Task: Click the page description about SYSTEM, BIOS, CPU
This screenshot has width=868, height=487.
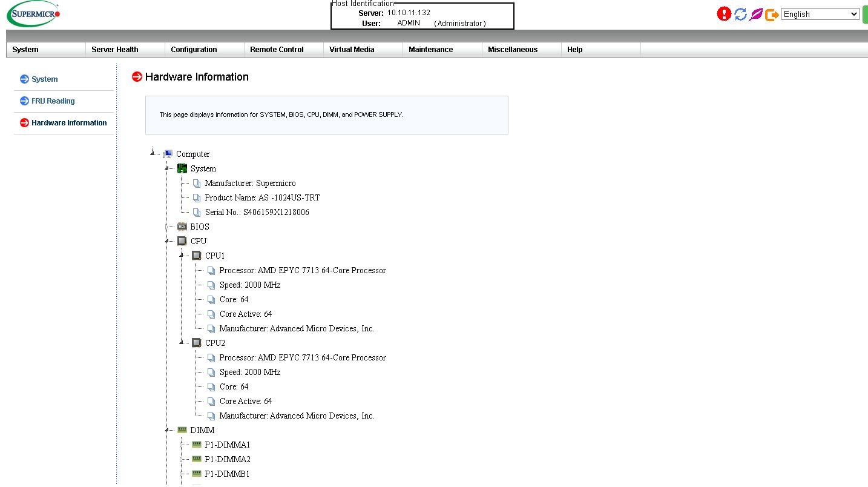Action: (281, 114)
